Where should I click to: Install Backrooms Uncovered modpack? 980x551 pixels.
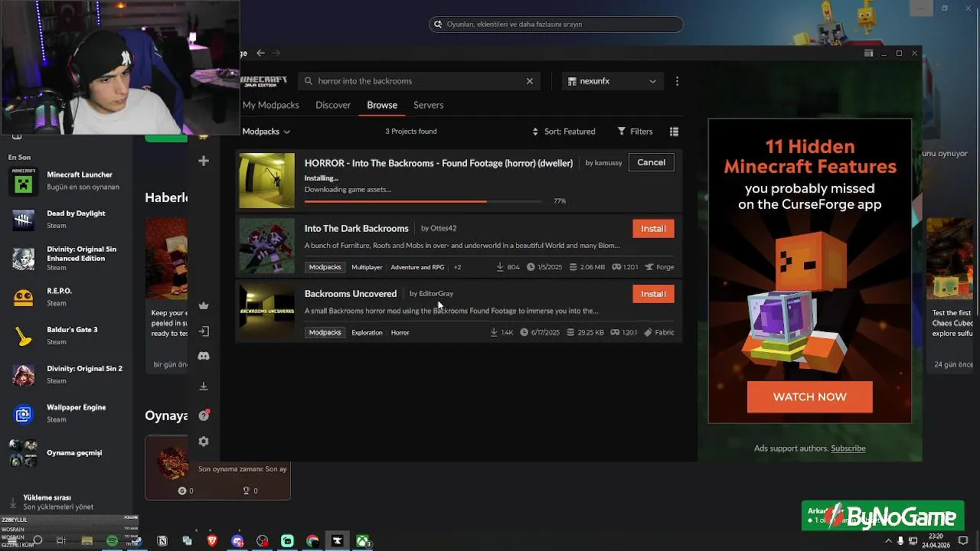[x=653, y=294]
